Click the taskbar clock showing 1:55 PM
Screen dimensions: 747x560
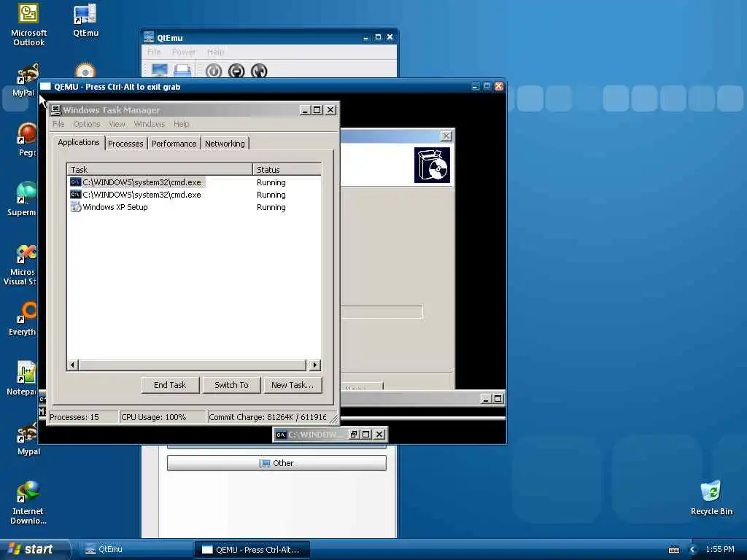click(x=720, y=550)
